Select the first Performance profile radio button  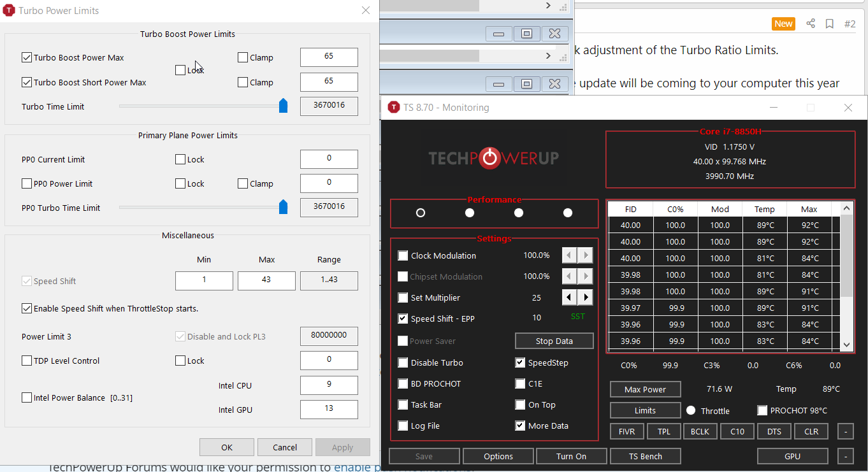(x=421, y=213)
